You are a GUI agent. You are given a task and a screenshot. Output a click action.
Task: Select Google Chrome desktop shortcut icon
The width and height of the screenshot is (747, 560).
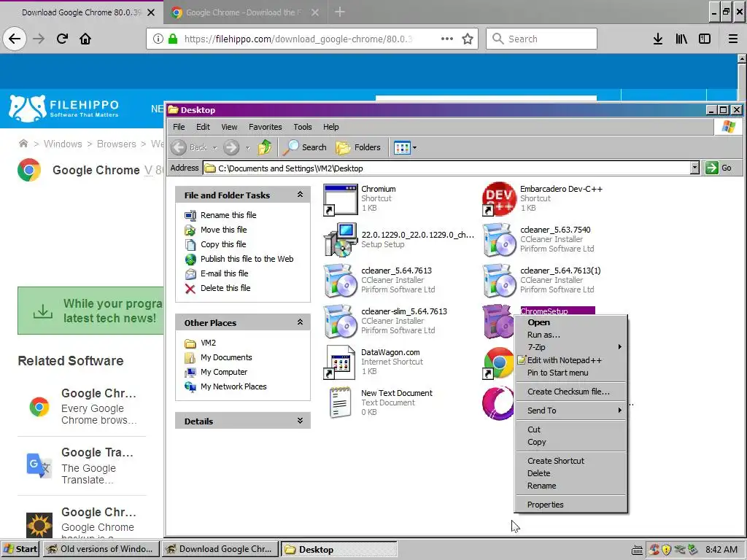498,363
